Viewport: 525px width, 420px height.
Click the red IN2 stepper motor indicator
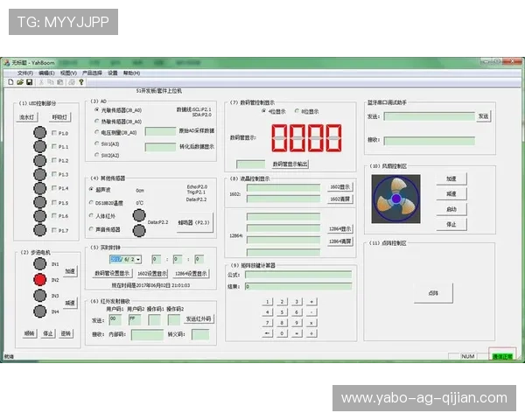(39, 279)
